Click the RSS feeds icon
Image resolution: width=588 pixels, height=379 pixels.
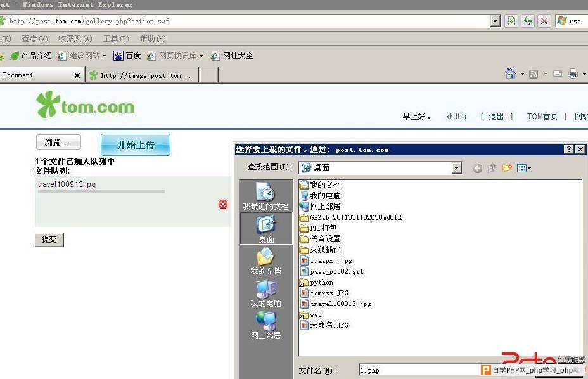pyautogui.click(x=534, y=74)
